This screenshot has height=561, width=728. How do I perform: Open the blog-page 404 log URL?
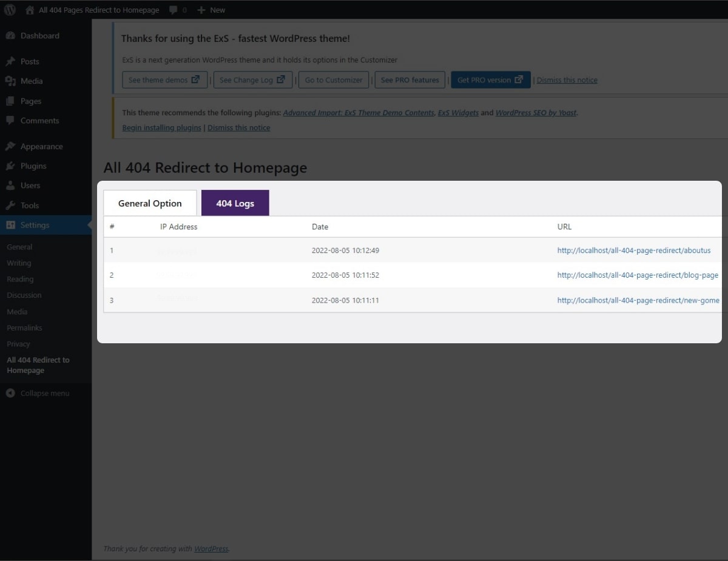pos(638,275)
